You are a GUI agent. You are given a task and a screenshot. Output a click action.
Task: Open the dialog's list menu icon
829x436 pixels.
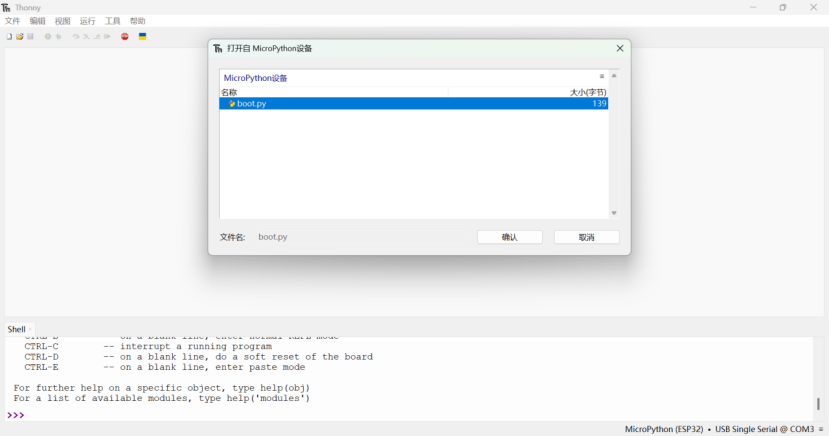[602, 76]
